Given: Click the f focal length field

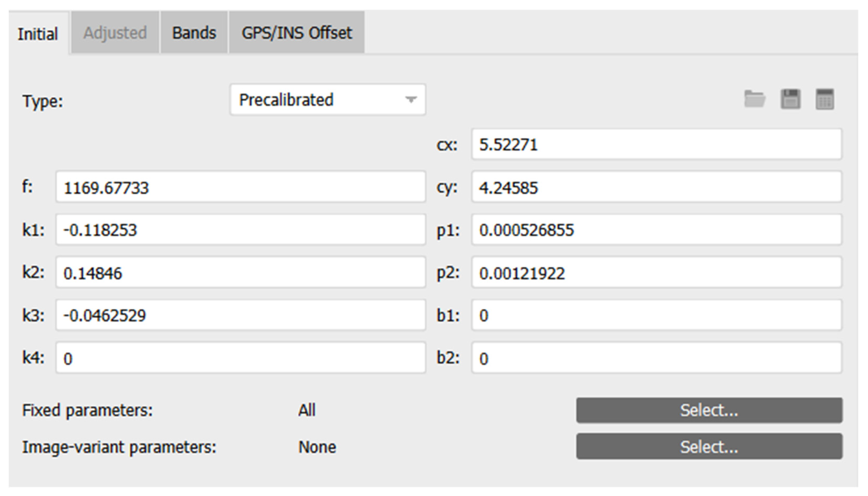Looking at the screenshot, I should 241,187.
